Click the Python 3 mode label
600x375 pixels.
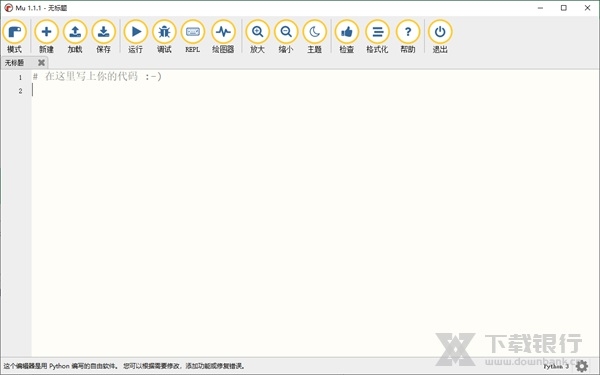click(x=556, y=366)
